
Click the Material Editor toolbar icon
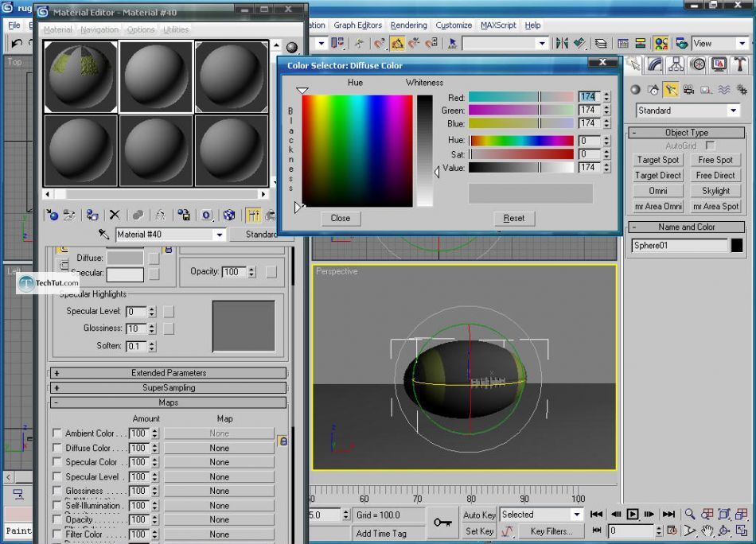[x=661, y=44]
